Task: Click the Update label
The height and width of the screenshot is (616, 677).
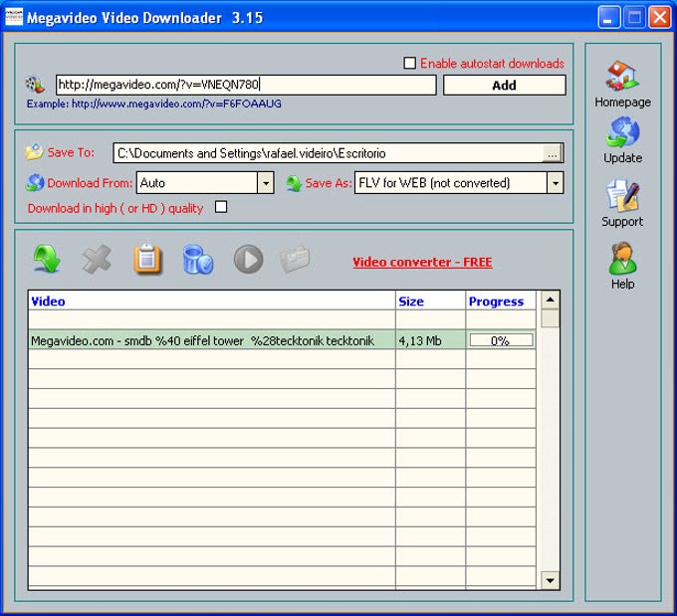Action: [x=622, y=158]
